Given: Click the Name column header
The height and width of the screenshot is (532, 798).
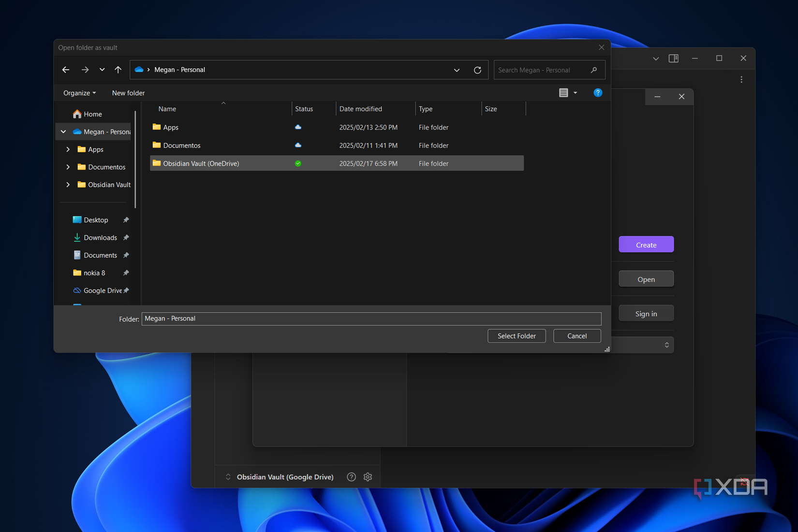Looking at the screenshot, I should click(x=166, y=109).
